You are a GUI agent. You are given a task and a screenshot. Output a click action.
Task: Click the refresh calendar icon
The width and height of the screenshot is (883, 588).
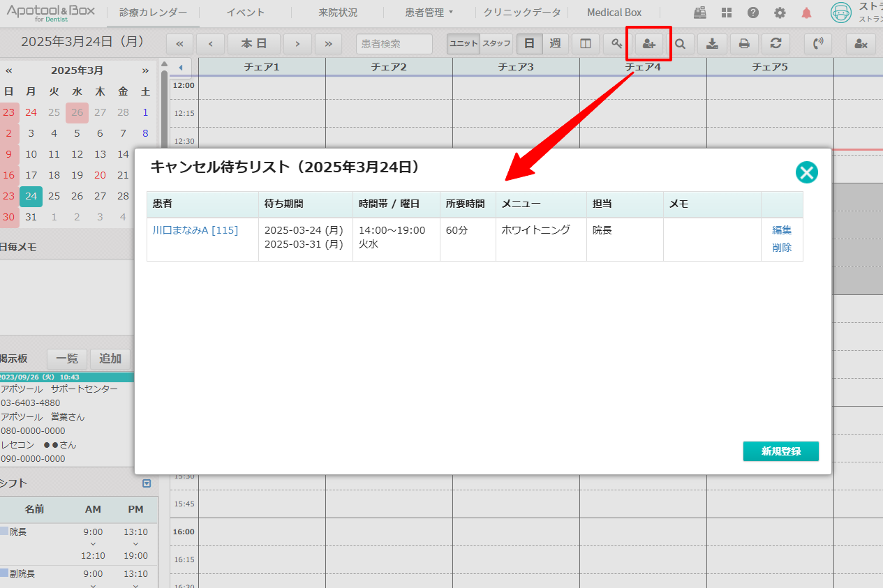coord(776,44)
